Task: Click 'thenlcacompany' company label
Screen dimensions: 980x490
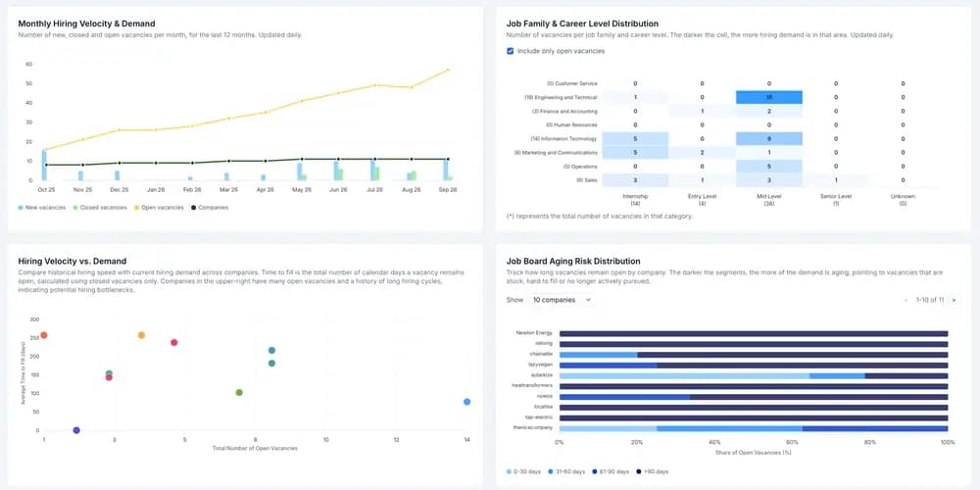Action: point(533,428)
